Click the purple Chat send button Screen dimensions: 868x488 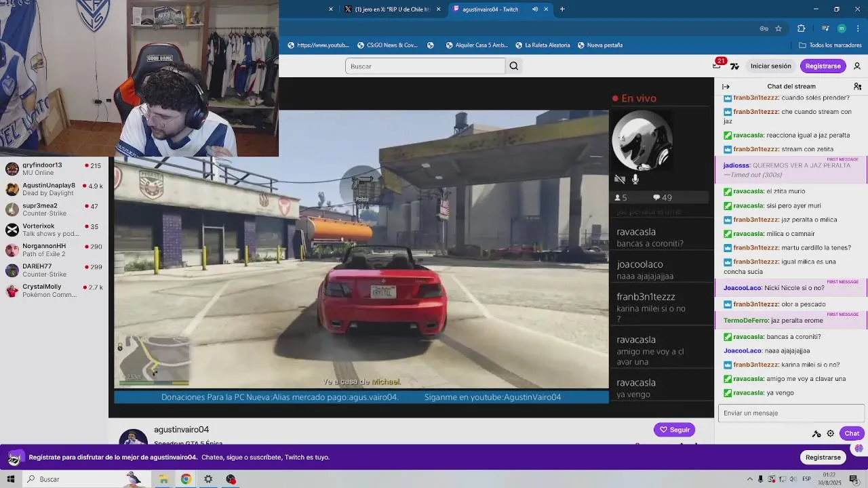852,433
